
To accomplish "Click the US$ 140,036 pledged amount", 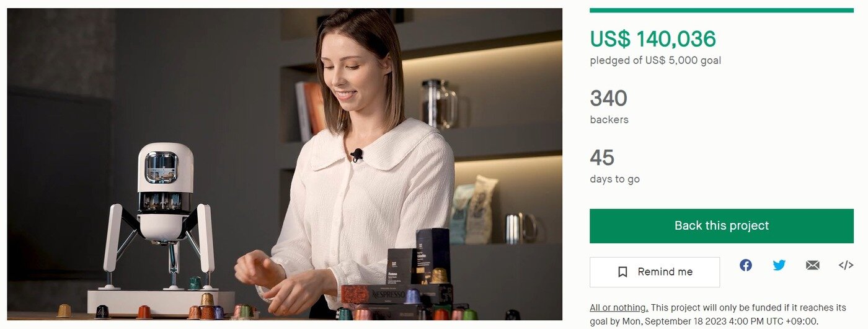I will 653,39.
